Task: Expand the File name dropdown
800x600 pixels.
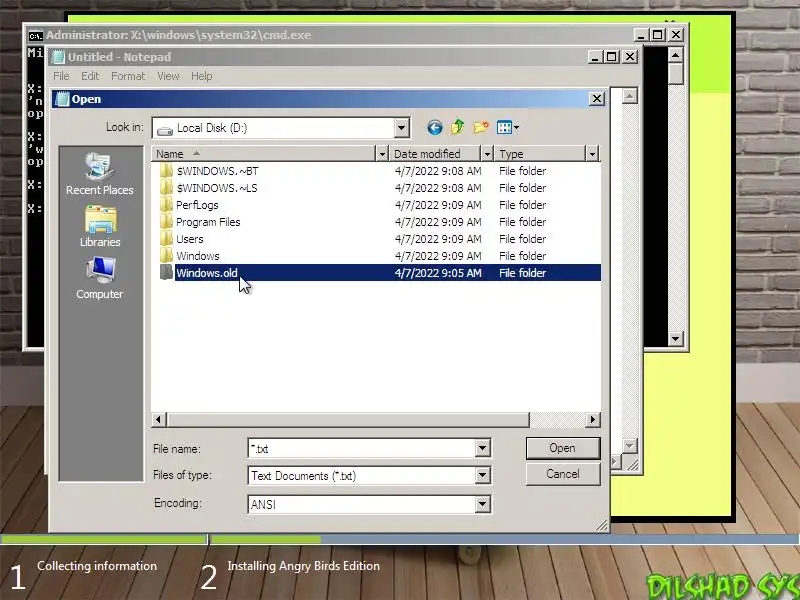Action: (x=482, y=448)
